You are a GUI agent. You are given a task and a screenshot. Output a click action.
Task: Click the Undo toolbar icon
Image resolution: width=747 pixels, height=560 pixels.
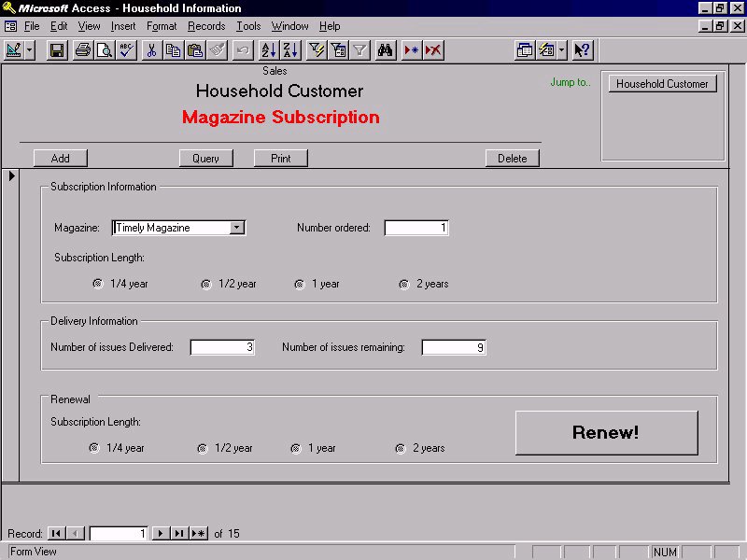(243, 50)
